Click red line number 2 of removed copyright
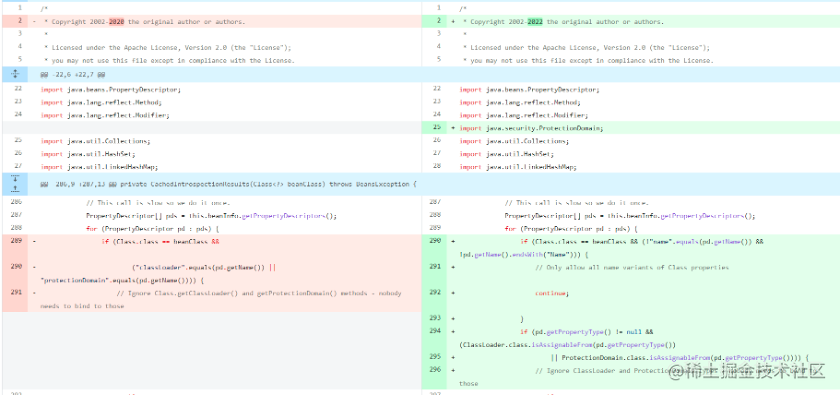Viewport: 840px width, 395px height. tap(19, 22)
